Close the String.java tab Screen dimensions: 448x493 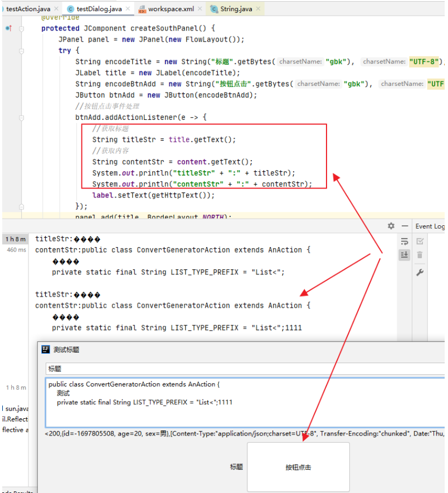[x=258, y=8]
